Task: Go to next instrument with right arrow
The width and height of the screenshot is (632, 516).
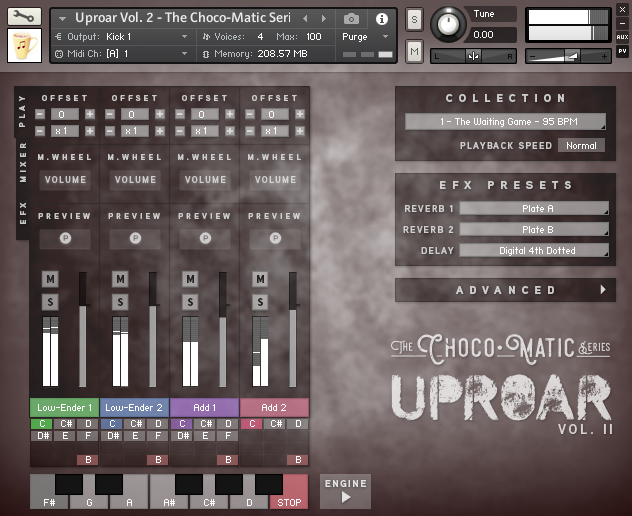Action: click(x=323, y=19)
